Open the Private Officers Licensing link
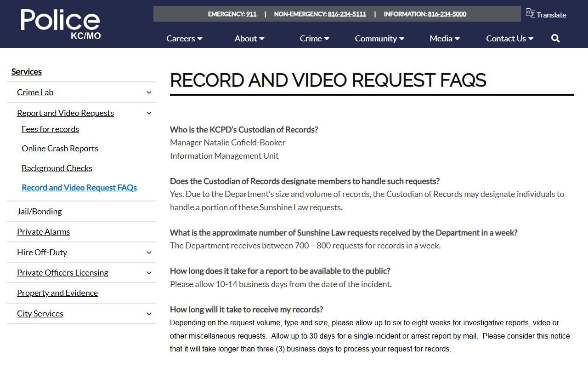 tap(62, 273)
